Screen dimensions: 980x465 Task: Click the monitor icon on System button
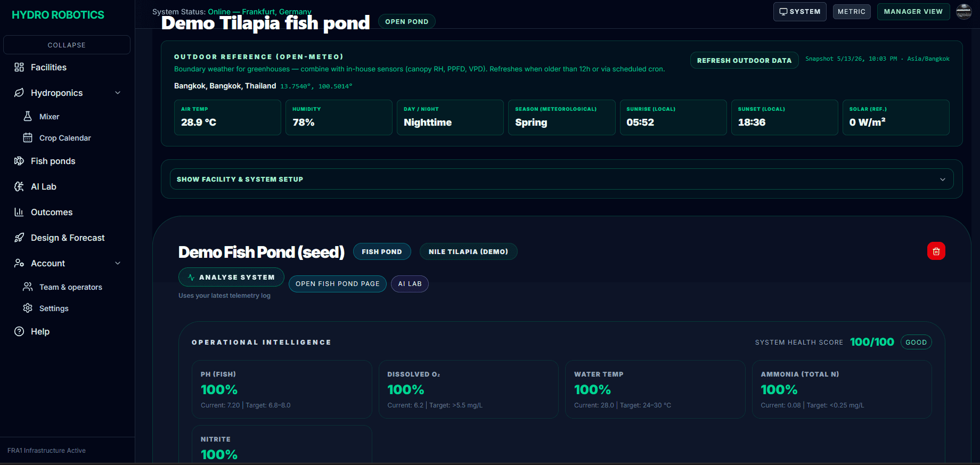pos(783,12)
